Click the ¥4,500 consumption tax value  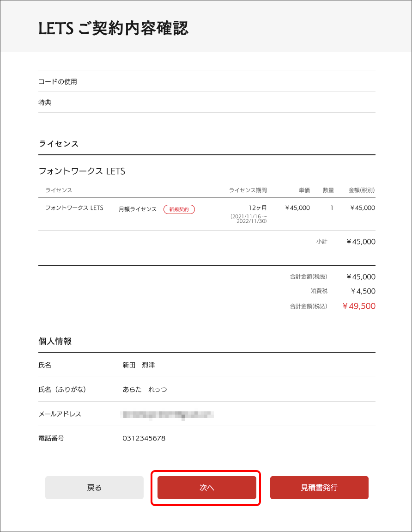point(363,291)
